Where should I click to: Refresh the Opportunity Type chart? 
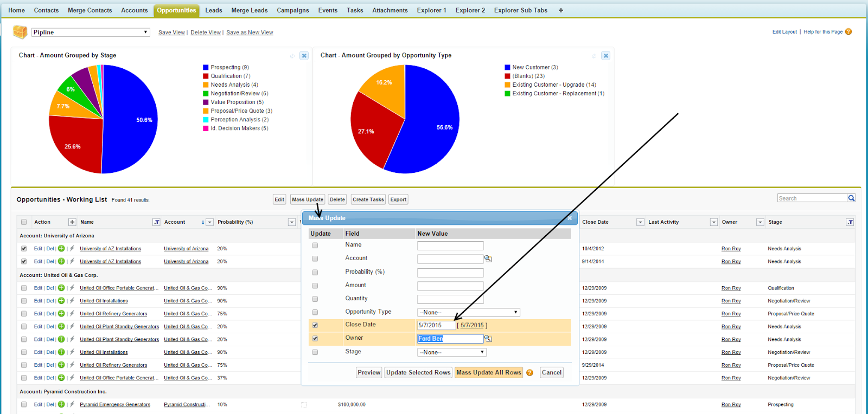click(x=594, y=56)
